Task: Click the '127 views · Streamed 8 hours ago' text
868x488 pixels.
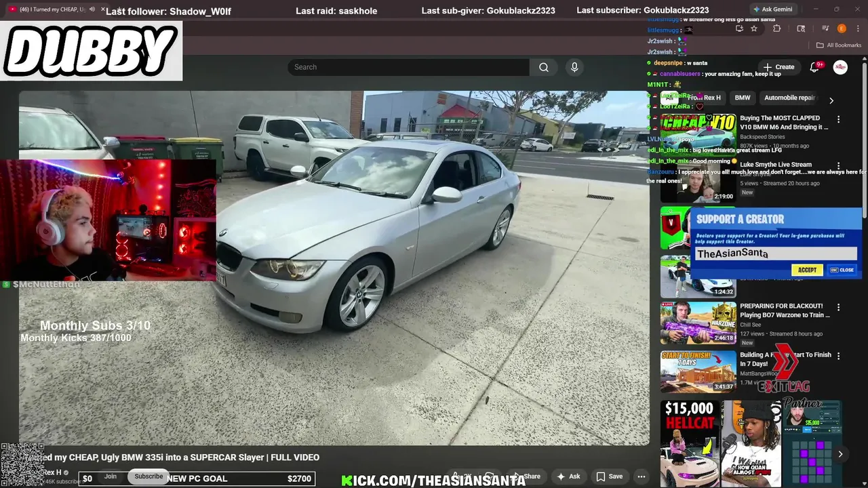Action: point(781,333)
